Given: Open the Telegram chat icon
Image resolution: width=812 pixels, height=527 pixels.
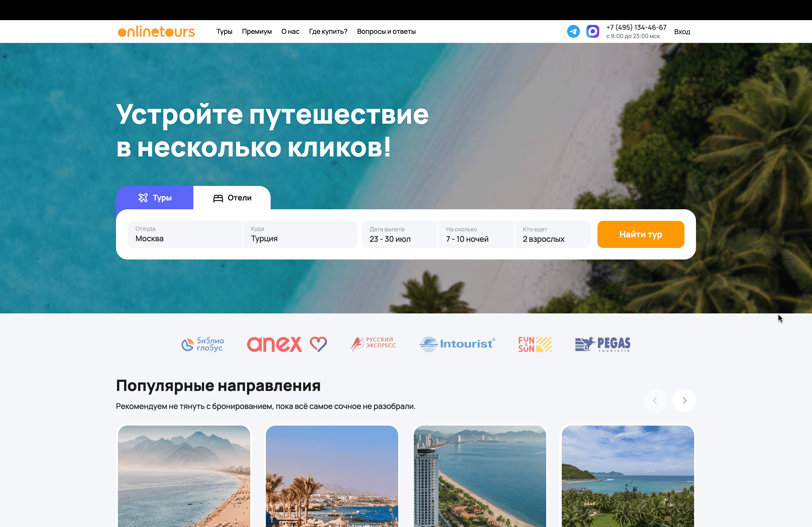Looking at the screenshot, I should pyautogui.click(x=573, y=31).
